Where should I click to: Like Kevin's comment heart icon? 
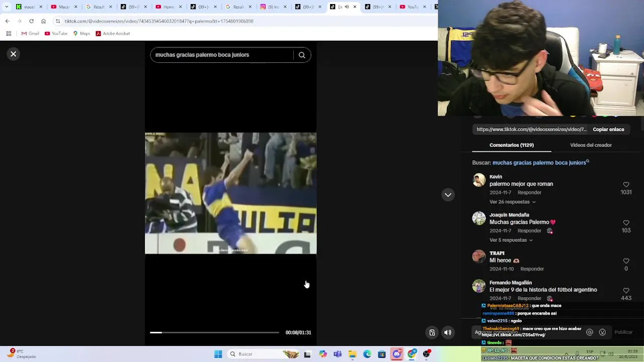click(626, 185)
